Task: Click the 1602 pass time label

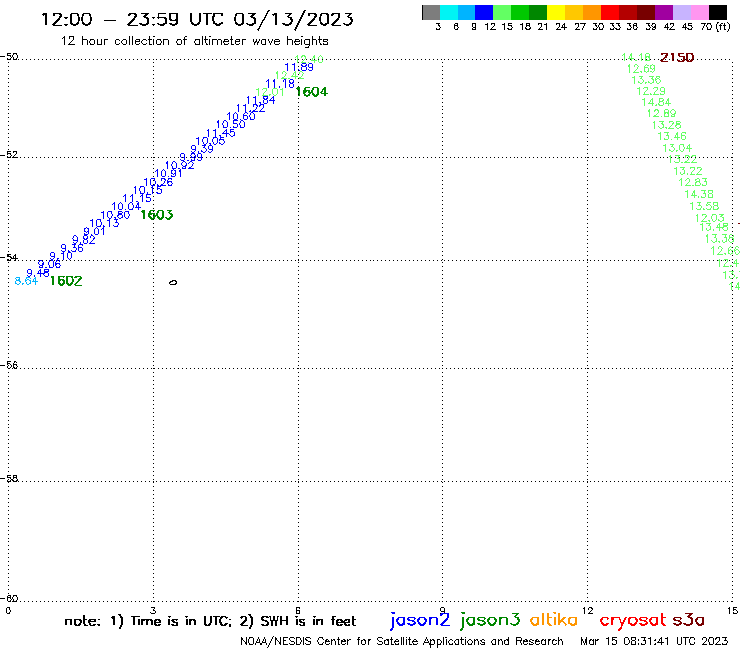Action: click(66, 281)
